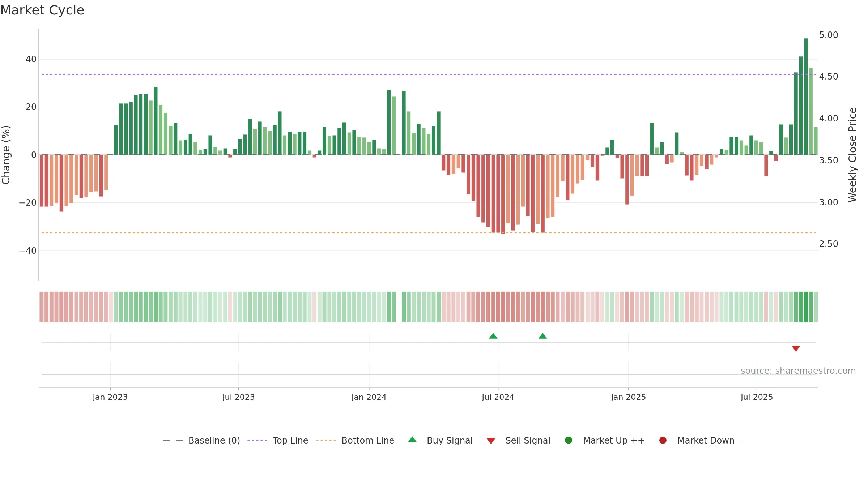The width and height of the screenshot is (868, 488).
Task: Click the Jan 2024 x-axis label
Action: (369, 397)
